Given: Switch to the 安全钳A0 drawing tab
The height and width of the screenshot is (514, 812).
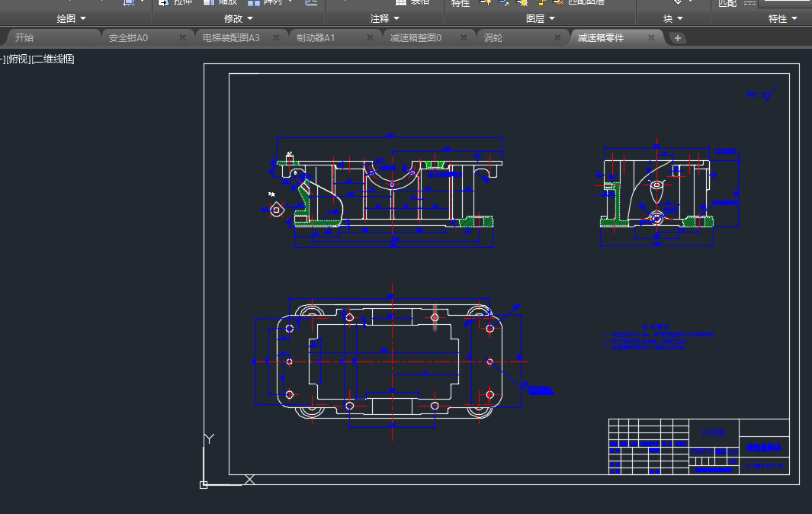Looking at the screenshot, I should click(x=128, y=37).
